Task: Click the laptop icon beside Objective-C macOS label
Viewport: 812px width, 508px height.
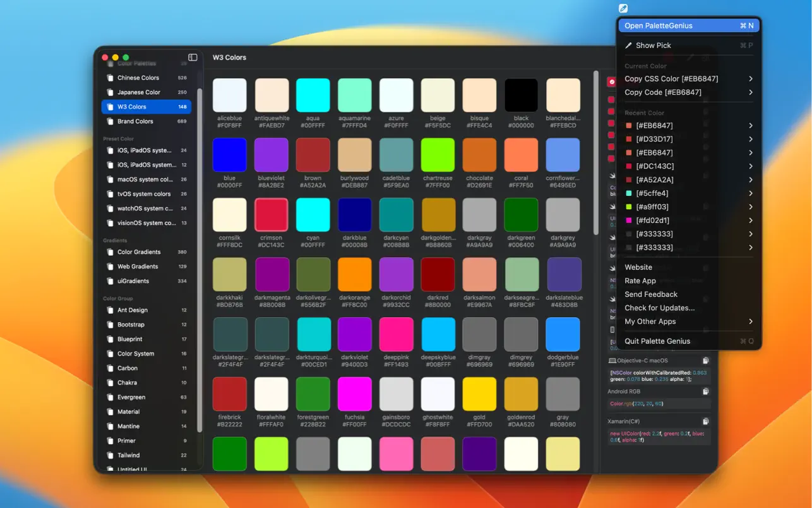Action: tap(611, 360)
